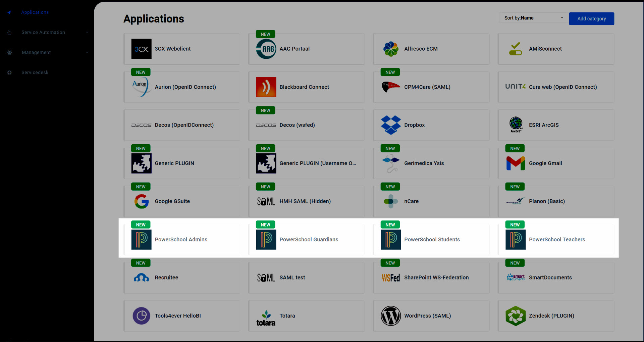Open the Google Gmail envelope icon
Screen dimensions: 644x342
tap(516, 163)
